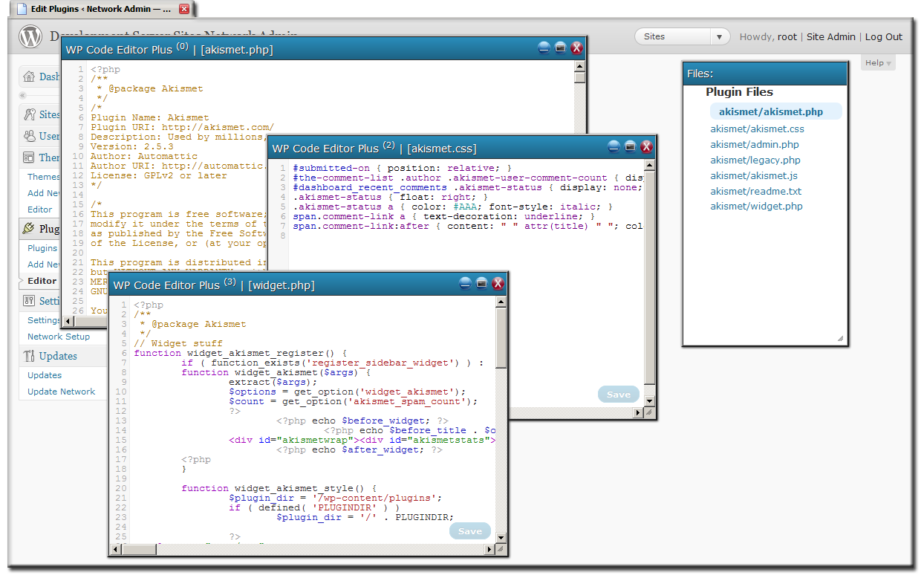Click the Sites keys icon in sidebar
This screenshot has height=581, width=924.
tap(29, 114)
